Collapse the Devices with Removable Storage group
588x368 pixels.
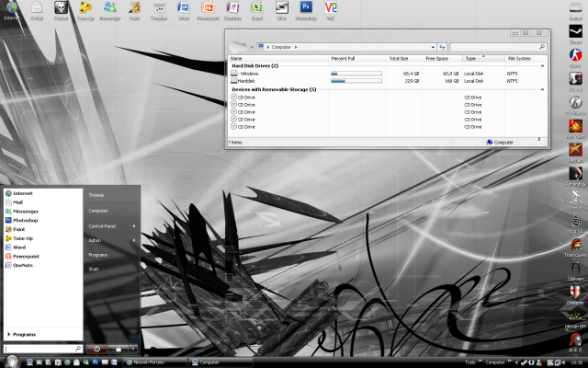pos(542,89)
